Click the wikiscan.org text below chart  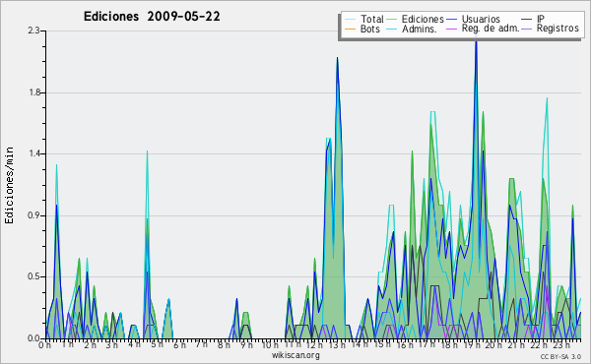coord(295,355)
